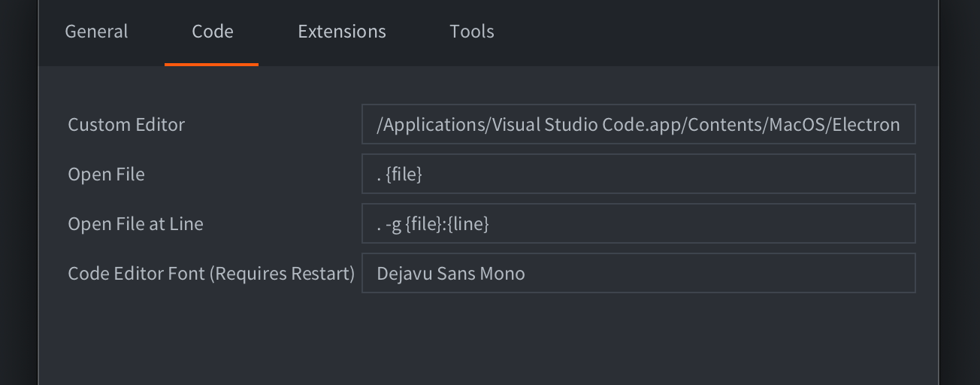
Task: Click the Custom Editor label
Action: click(126, 125)
